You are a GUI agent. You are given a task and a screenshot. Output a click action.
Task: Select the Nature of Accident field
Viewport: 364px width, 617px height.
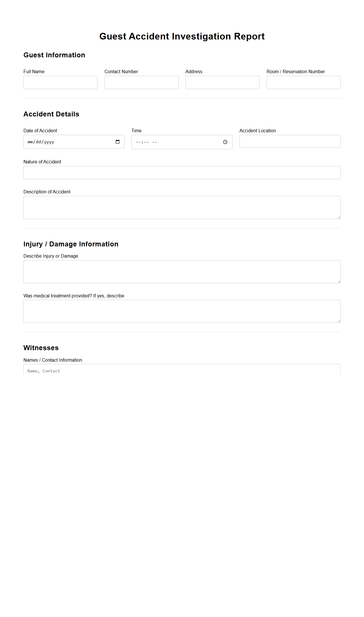tap(182, 172)
